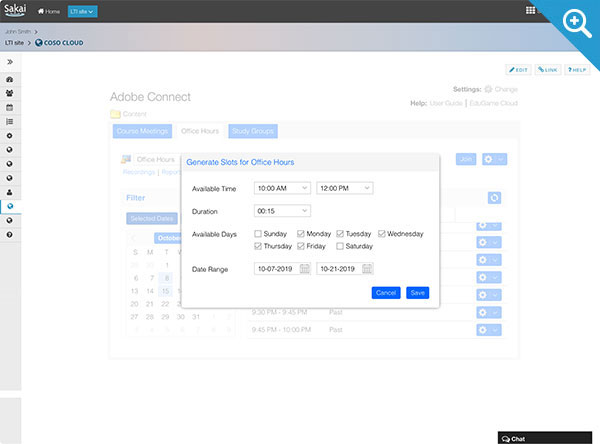Open the Content link

point(135,114)
